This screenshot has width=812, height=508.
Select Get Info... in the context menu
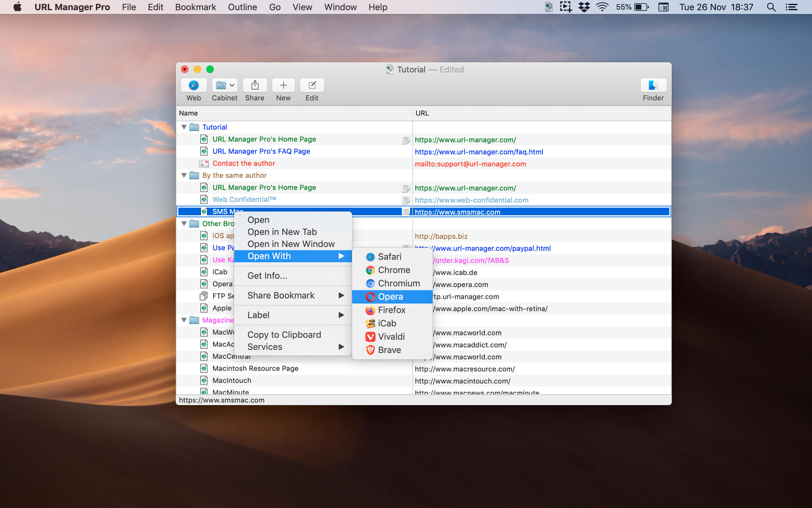[267, 275]
